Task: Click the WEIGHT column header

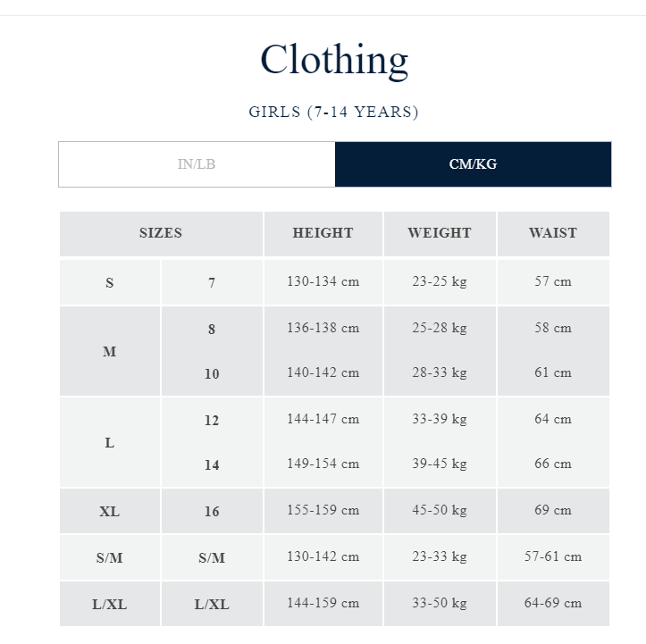Action: [440, 233]
